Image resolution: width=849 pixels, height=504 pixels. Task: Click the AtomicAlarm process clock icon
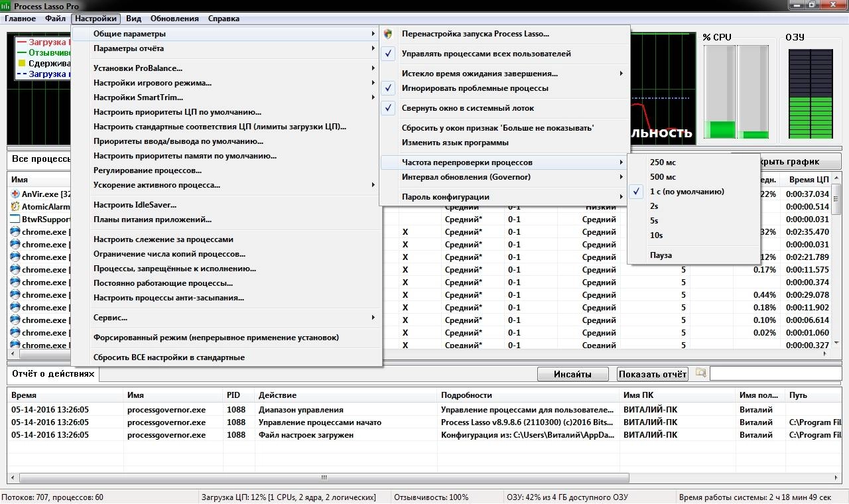coord(15,207)
